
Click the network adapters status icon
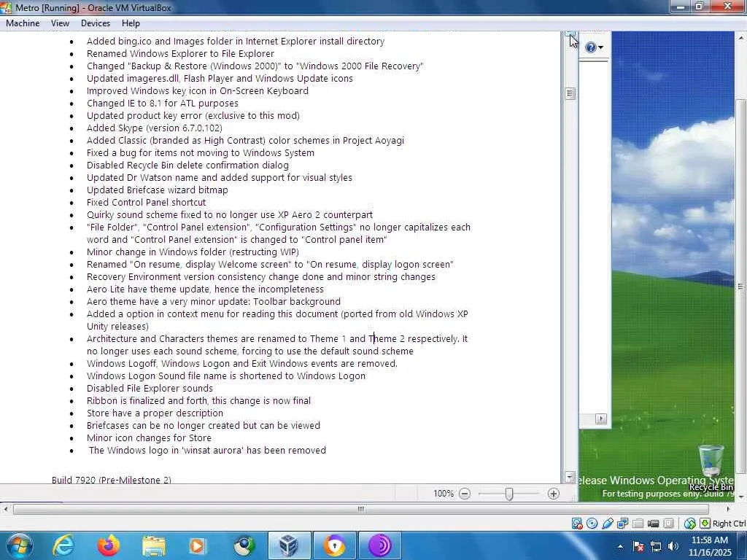tap(623, 524)
